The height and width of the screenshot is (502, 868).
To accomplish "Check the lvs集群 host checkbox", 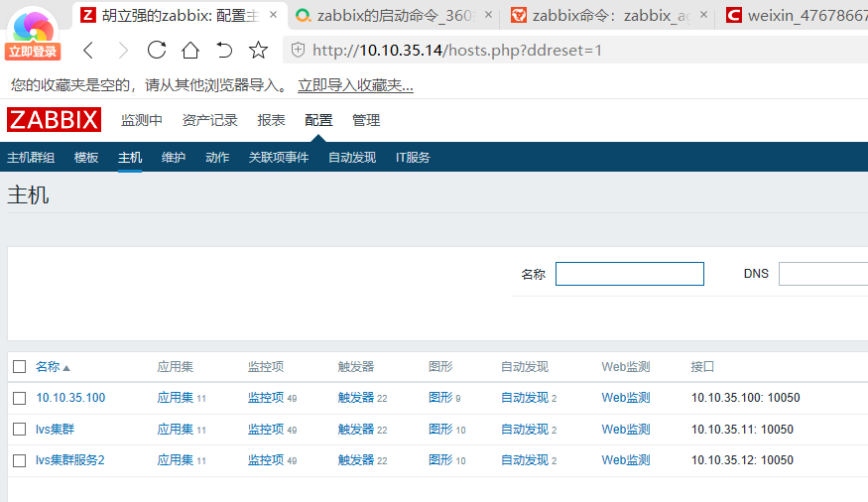I will pyautogui.click(x=20, y=429).
